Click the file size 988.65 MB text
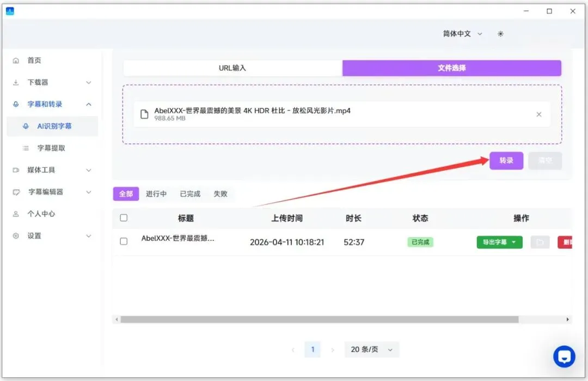Image resolution: width=588 pixels, height=381 pixels. coord(170,118)
